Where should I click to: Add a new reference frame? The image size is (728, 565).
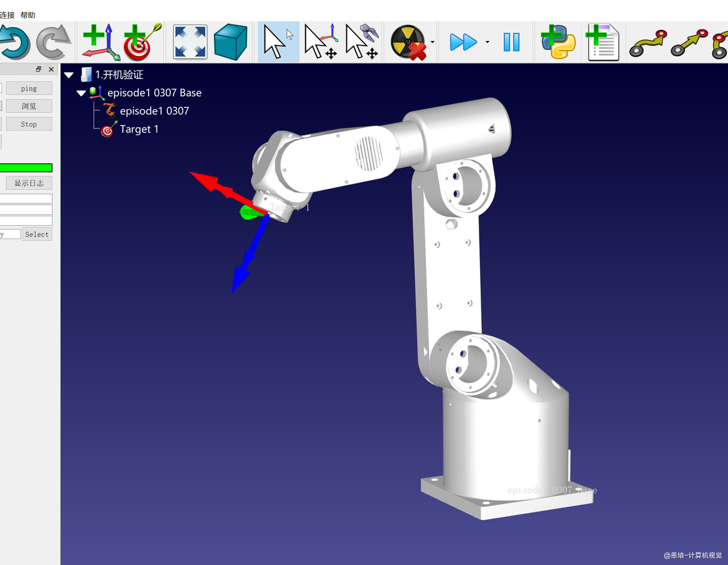tap(100, 42)
